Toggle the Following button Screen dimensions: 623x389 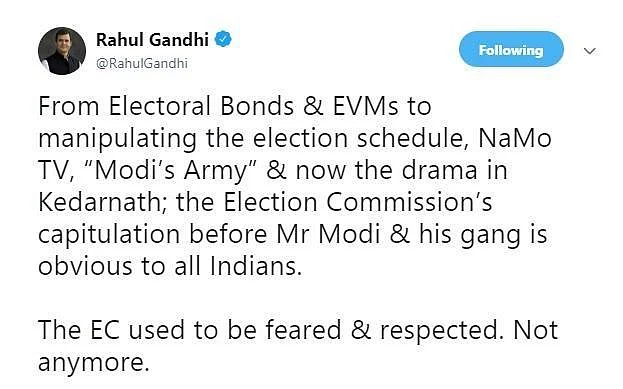coord(511,49)
